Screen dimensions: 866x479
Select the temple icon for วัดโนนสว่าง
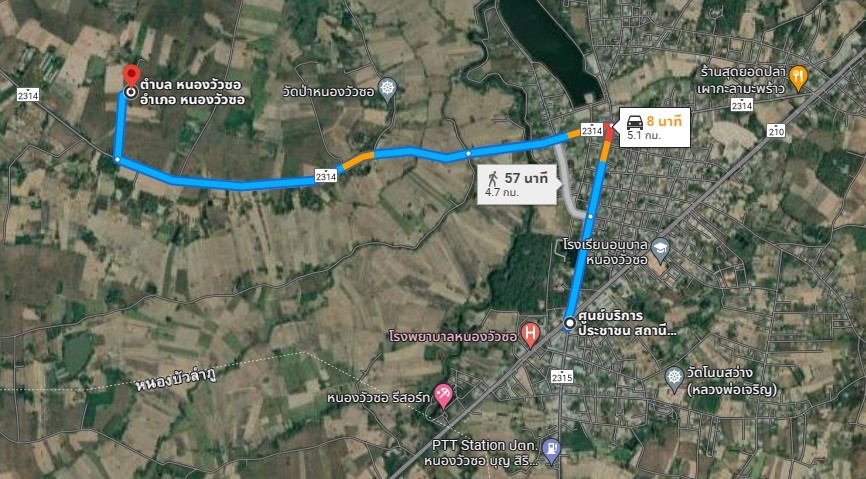pyautogui.click(x=674, y=379)
